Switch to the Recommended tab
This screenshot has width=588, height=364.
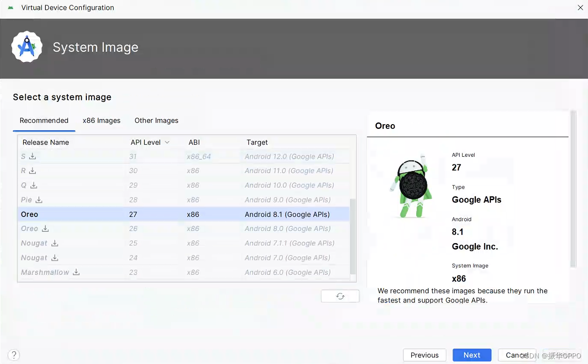click(x=44, y=120)
